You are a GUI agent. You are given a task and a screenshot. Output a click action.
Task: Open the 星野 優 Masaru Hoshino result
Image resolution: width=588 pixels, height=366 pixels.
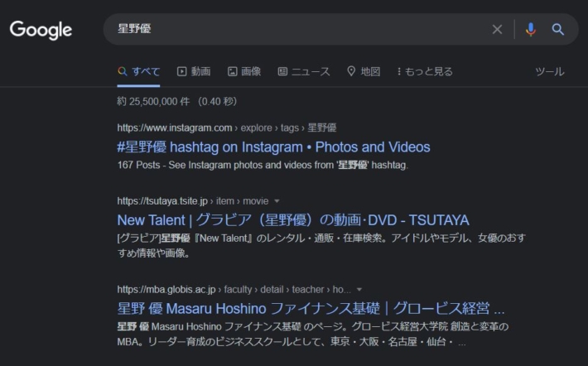311,309
